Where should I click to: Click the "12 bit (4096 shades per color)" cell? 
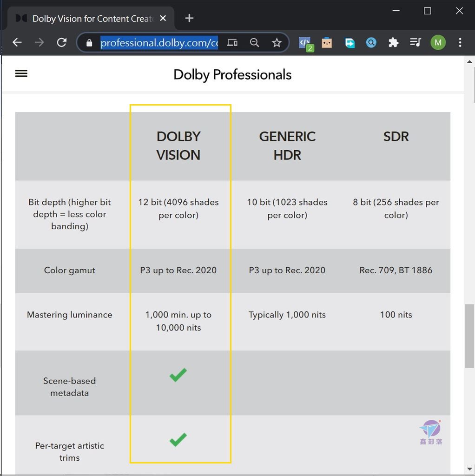coord(178,209)
